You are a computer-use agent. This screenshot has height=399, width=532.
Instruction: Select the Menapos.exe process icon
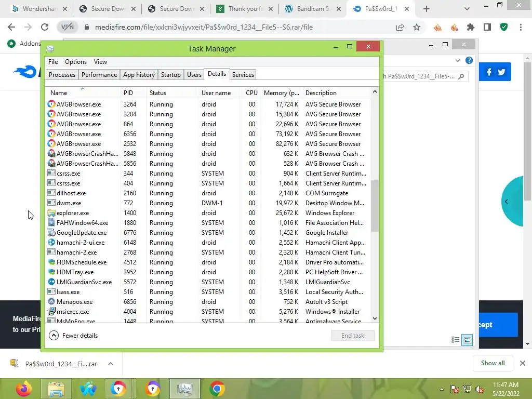[x=51, y=302]
